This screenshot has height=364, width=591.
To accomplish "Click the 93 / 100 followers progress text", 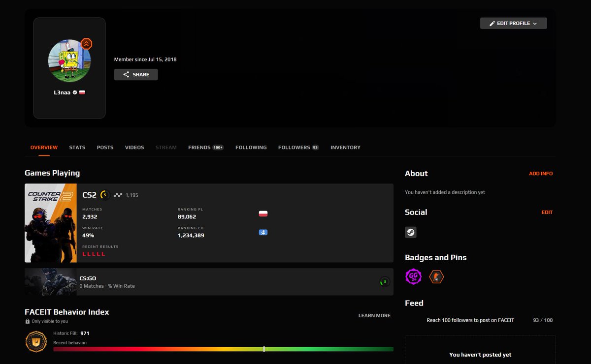I will click(x=543, y=320).
